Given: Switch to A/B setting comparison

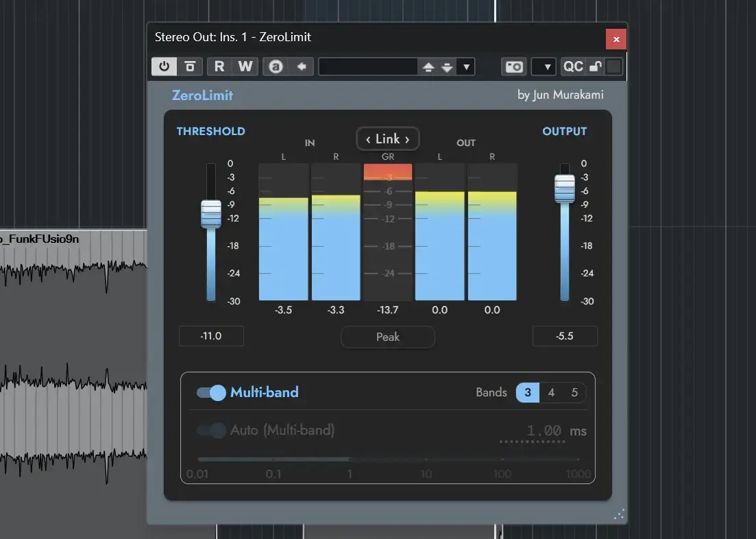Looking at the screenshot, I should click(275, 66).
